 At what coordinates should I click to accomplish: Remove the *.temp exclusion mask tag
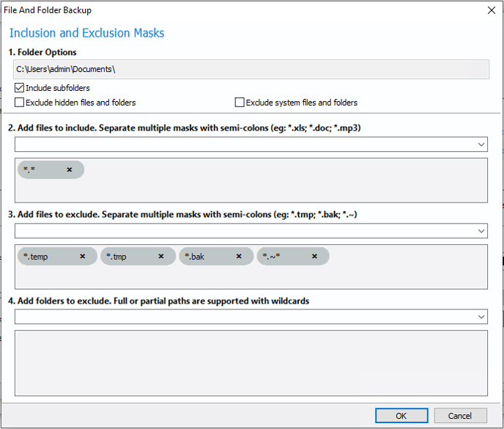coord(83,256)
